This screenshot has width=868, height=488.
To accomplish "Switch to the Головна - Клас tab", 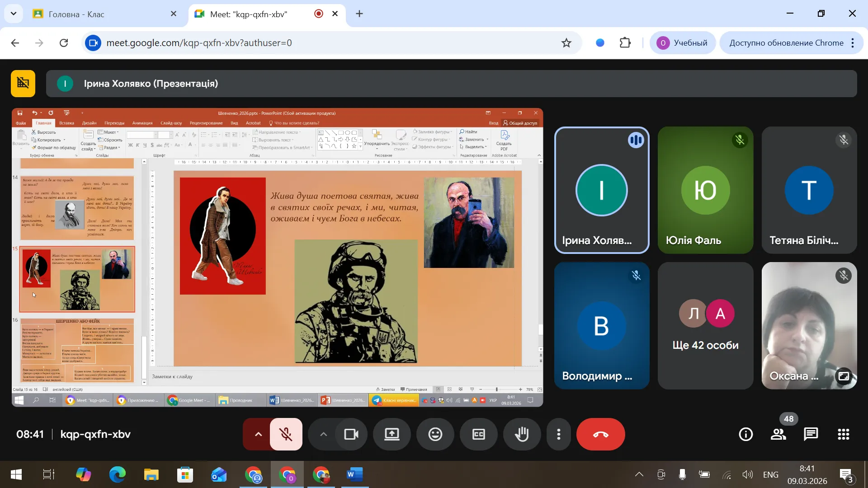I will pos(104,14).
